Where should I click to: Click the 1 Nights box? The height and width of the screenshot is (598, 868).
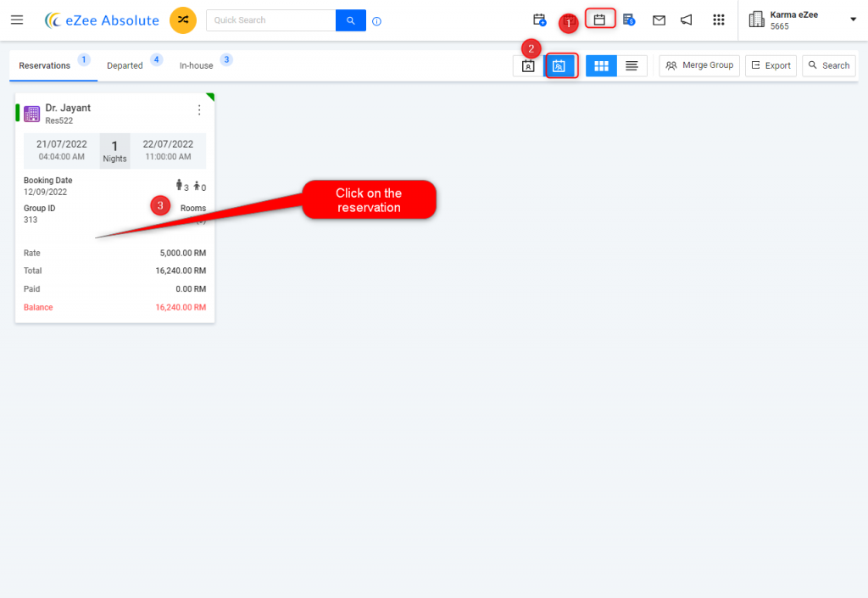[114, 151]
